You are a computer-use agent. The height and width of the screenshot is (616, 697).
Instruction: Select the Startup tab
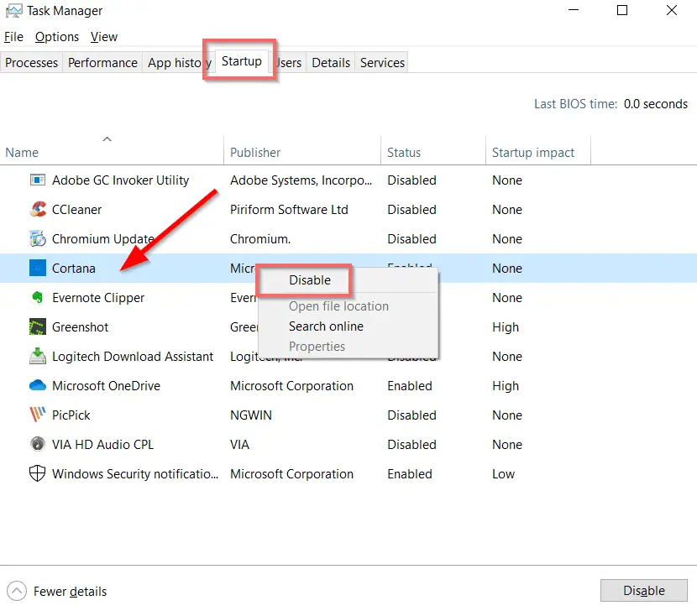[241, 61]
